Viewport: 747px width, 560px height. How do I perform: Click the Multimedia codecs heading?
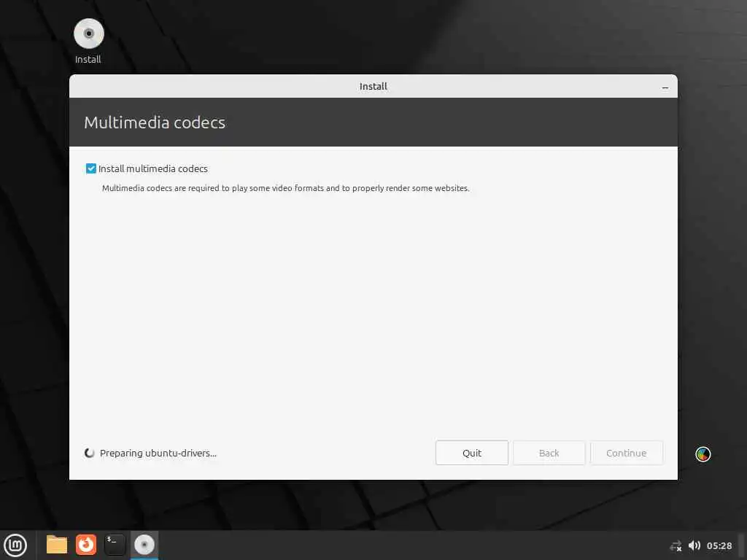[155, 122]
